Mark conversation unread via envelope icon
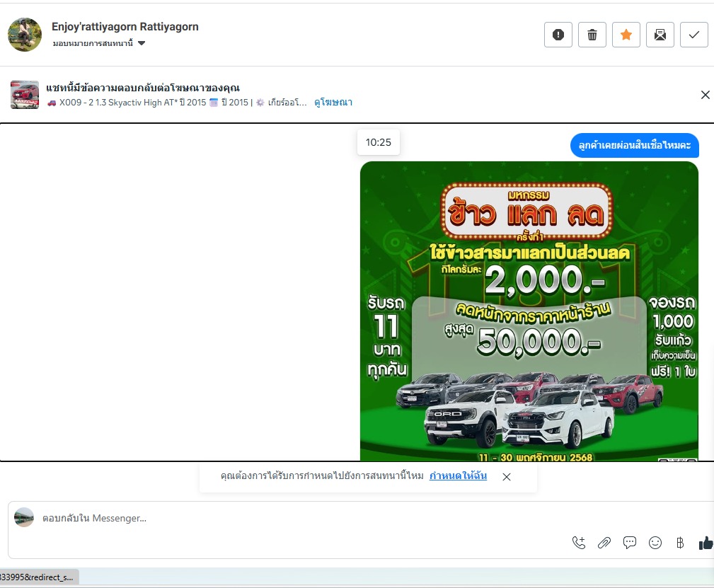 tap(660, 35)
